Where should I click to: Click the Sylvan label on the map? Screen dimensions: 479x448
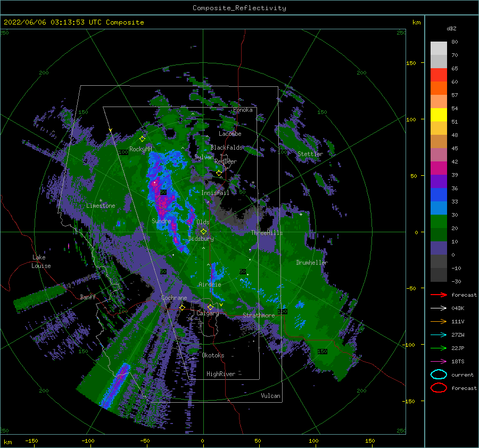(204, 157)
